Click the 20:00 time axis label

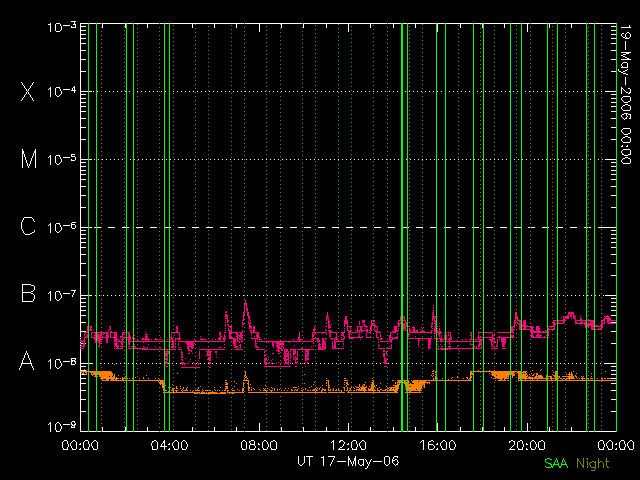pos(527,445)
